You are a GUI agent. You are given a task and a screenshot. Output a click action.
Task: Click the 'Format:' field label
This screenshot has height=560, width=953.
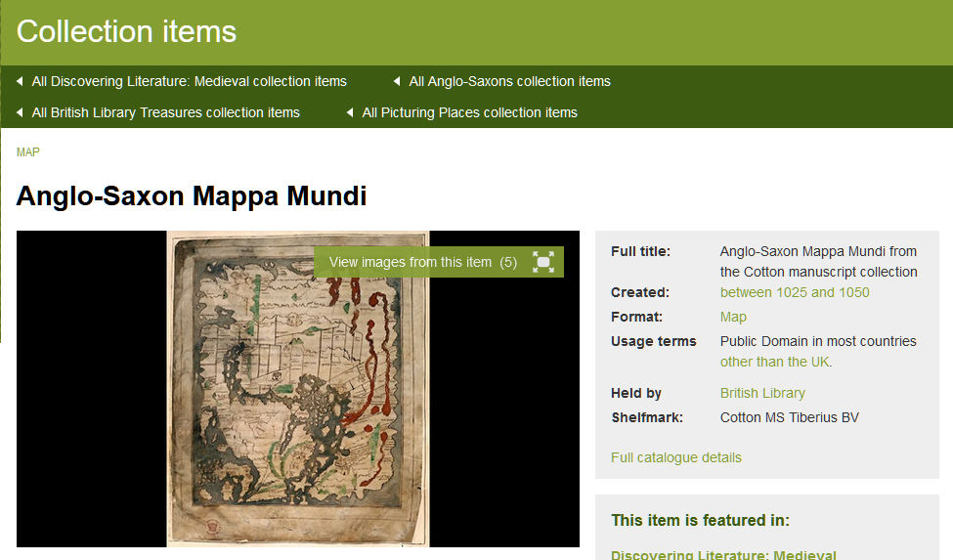click(636, 317)
